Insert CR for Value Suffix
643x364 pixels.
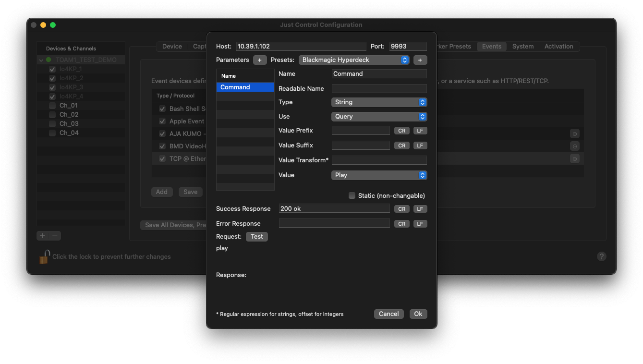pos(401,146)
